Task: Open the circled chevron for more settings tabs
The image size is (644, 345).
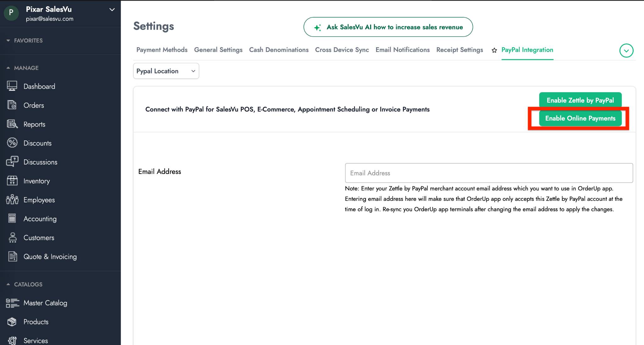Action: click(x=626, y=50)
